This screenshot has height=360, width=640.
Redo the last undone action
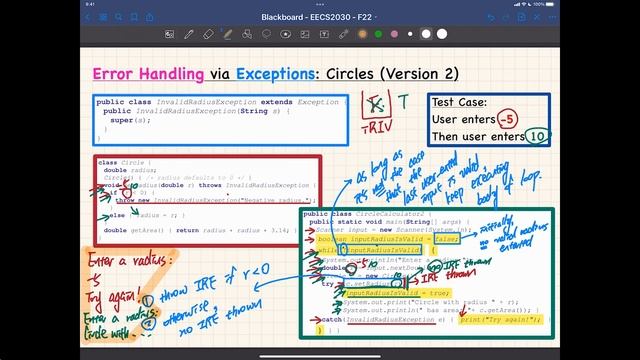pyautogui.click(x=506, y=18)
